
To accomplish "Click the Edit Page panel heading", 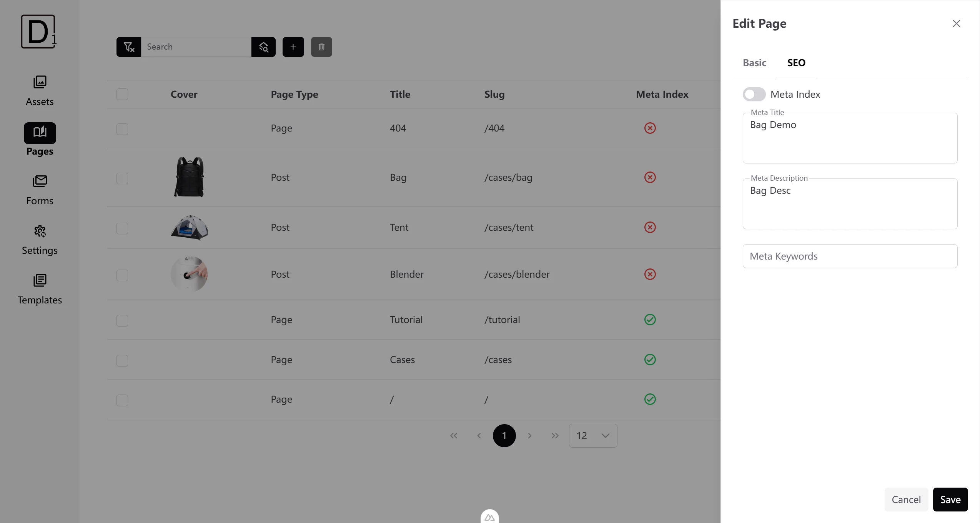I will (759, 23).
